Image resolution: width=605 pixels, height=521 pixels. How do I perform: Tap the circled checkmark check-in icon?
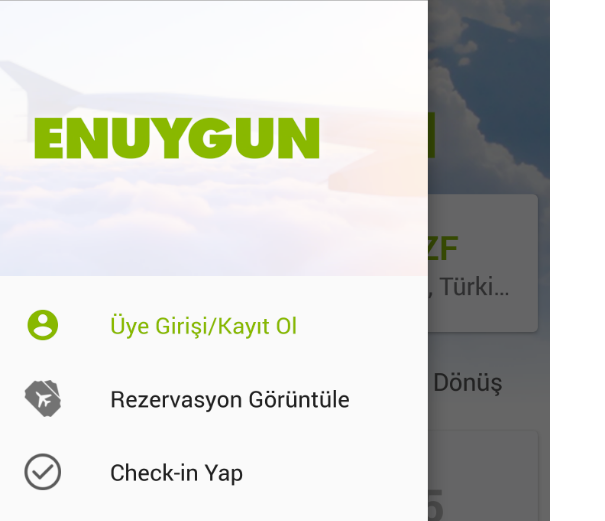click(x=43, y=472)
